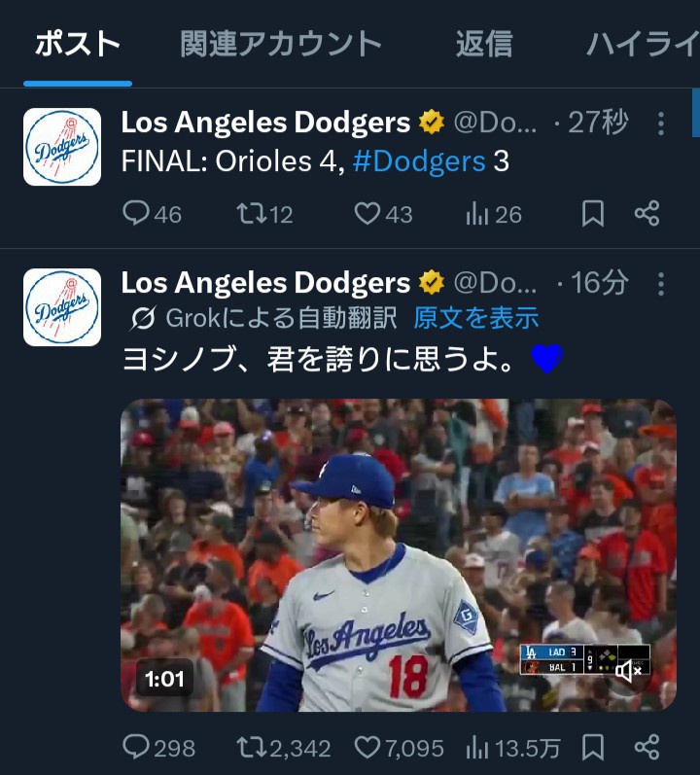
Task: Unmute the video sound
Action: pyautogui.click(x=628, y=670)
